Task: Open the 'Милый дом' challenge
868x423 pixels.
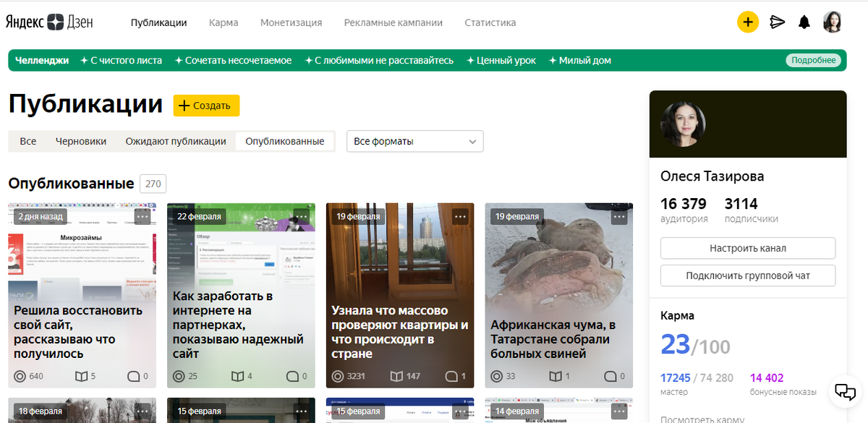Action: pos(580,61)
